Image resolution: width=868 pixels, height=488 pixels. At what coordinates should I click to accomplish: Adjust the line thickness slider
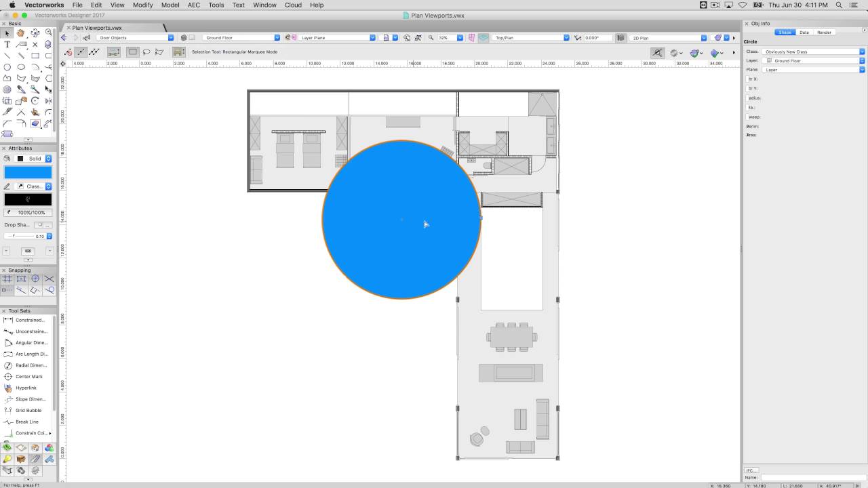click(x=19, y=236)
